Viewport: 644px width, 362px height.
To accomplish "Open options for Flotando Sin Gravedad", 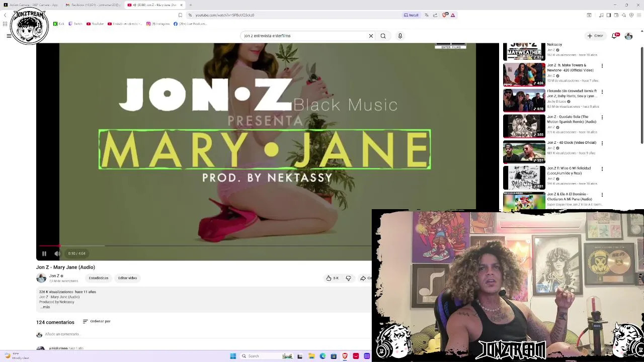I will 602,92.
